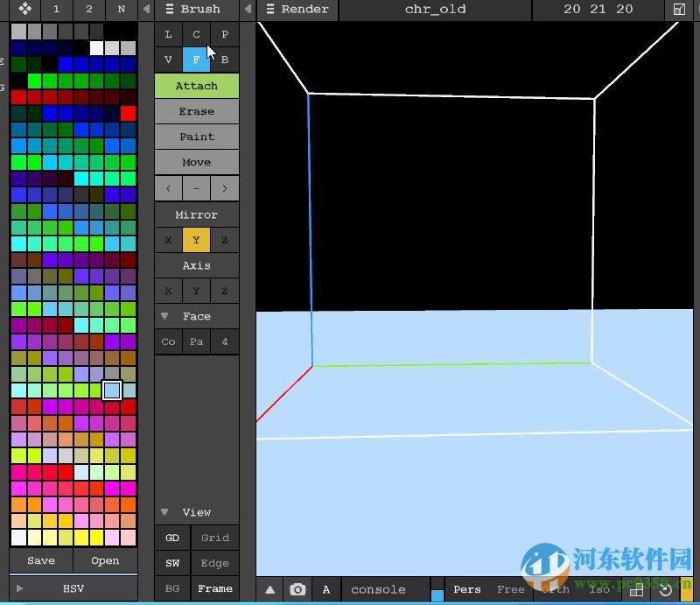Click the cube view icon near Iso
Image resolution: width=700 pixels, height=605 pixels.
coord(636,589)
